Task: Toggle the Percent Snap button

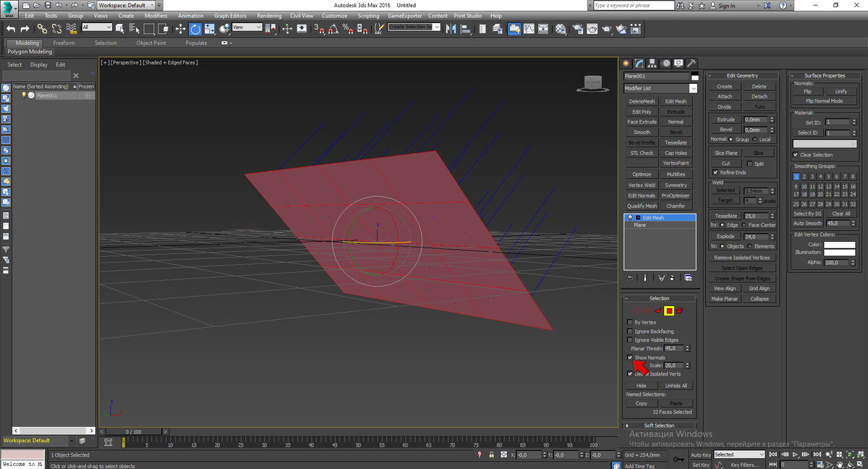Action: click(348, 29)
